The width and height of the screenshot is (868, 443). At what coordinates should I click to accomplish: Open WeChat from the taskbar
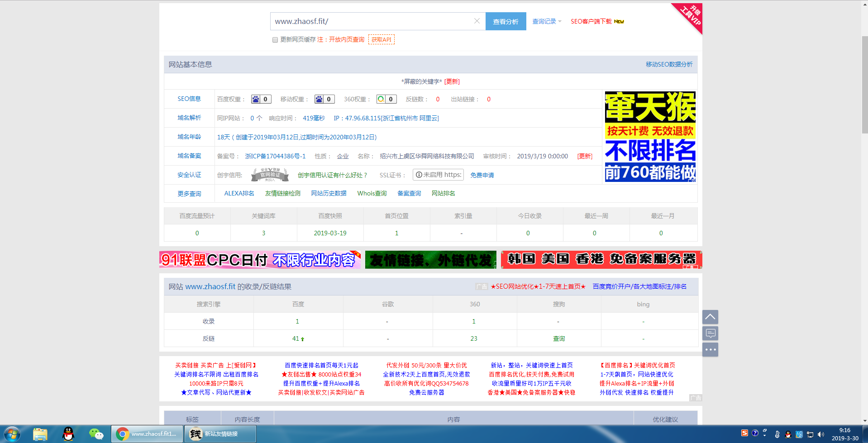pyautogui.click(x=96, y=434)
